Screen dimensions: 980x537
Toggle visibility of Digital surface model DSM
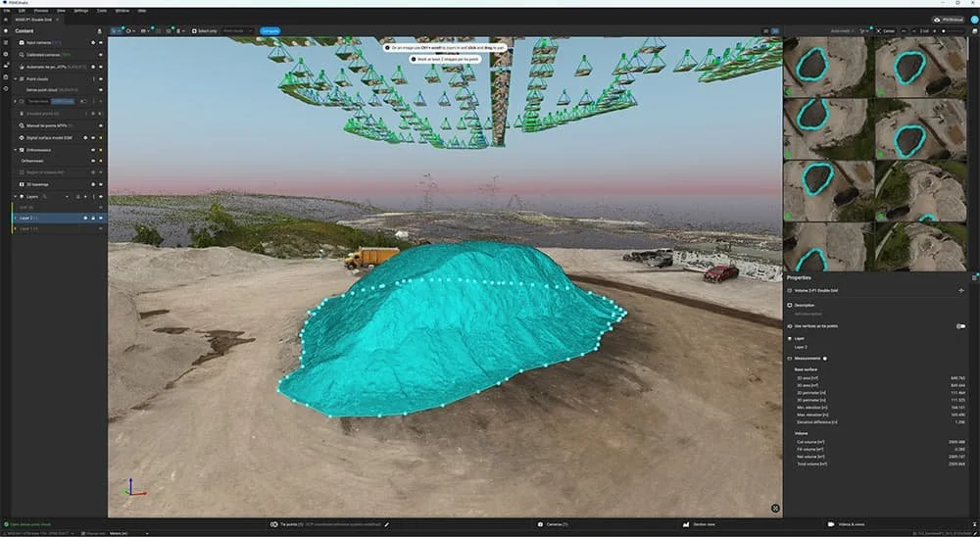[x=93, y=137]
